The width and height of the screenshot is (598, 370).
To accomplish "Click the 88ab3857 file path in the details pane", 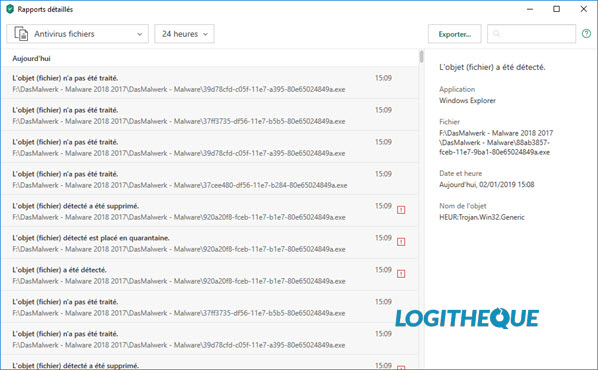I will (x=496, y=143).
